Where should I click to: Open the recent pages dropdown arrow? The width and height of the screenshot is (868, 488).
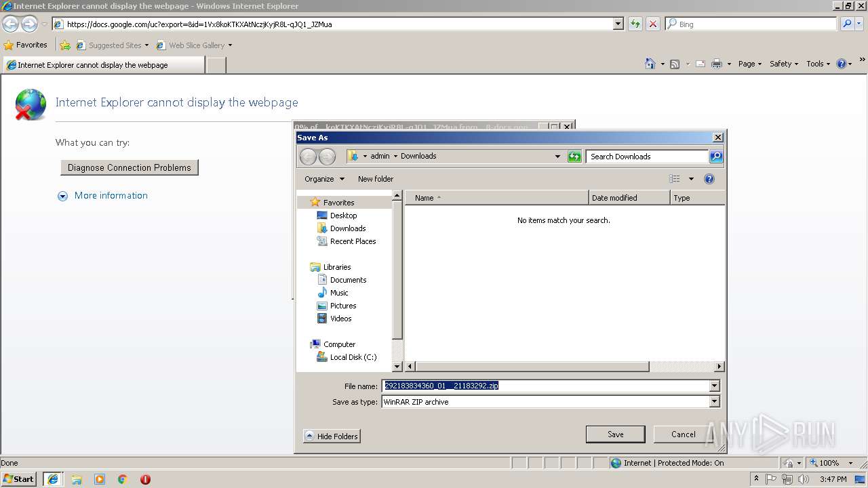point(44,24)
